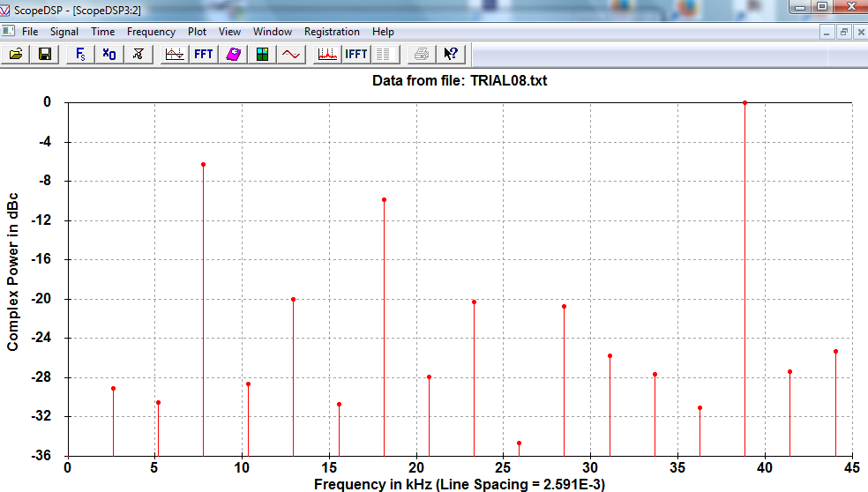Click the Fs sample rate icon

pyautogui.click(x=80, y=54)
